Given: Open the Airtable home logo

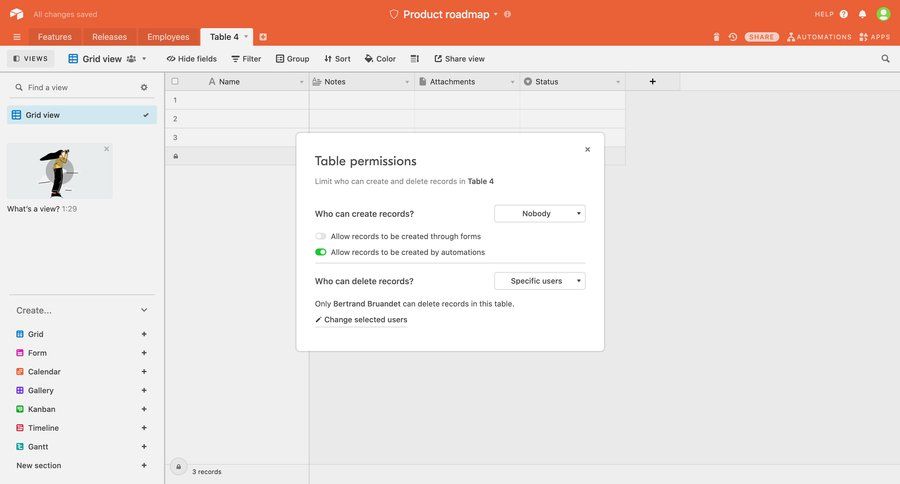Looking at the screenshot, I should click(x=16, y=14).
